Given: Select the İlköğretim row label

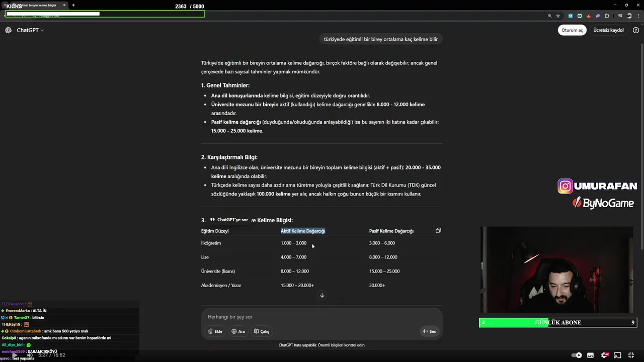Looking at the screenshot, I should [x=211, y=243].
